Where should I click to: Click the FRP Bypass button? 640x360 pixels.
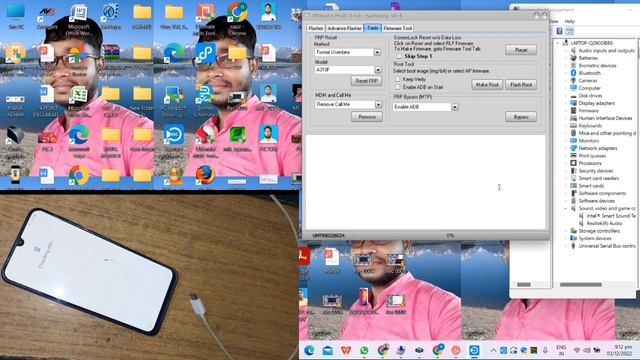(521, 117)
